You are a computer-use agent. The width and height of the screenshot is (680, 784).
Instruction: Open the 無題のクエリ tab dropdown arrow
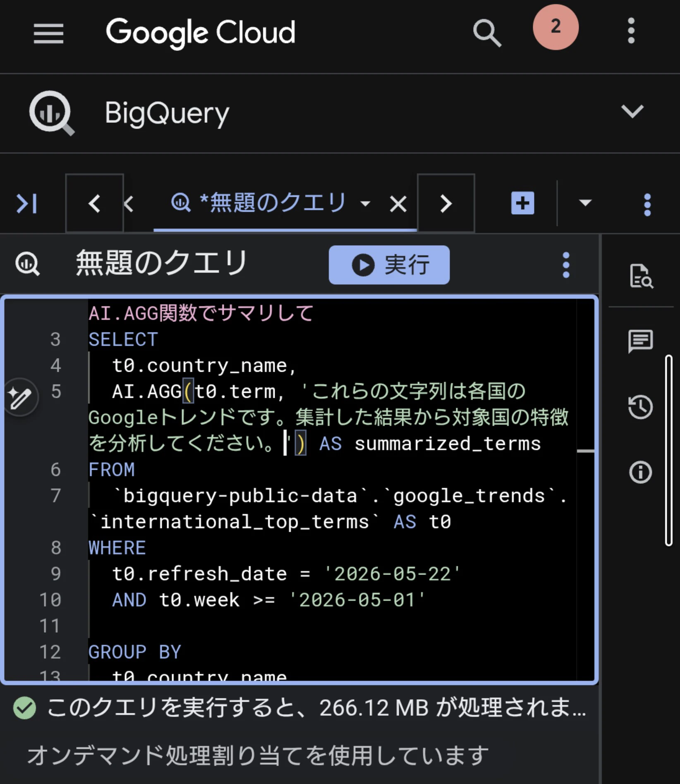tap(365, 203)
